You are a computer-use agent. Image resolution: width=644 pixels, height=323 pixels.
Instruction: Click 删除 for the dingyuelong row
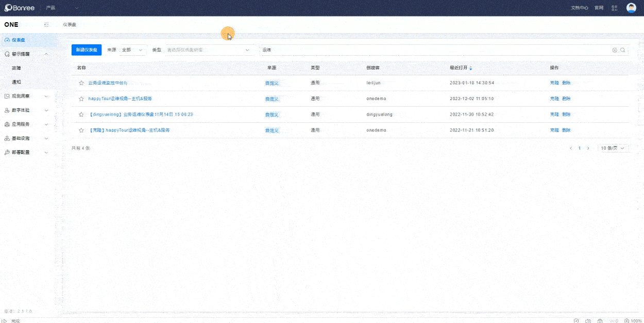tap(566, 115)
